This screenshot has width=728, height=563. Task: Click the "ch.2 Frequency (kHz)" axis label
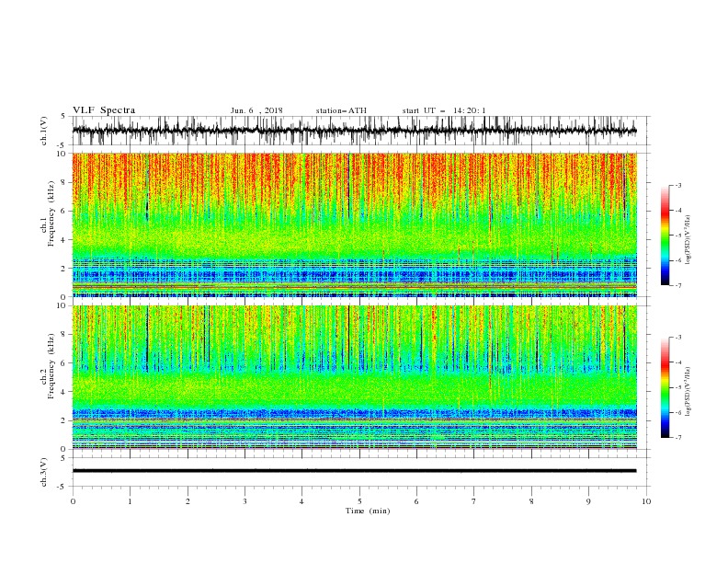[x=48, y=366]
